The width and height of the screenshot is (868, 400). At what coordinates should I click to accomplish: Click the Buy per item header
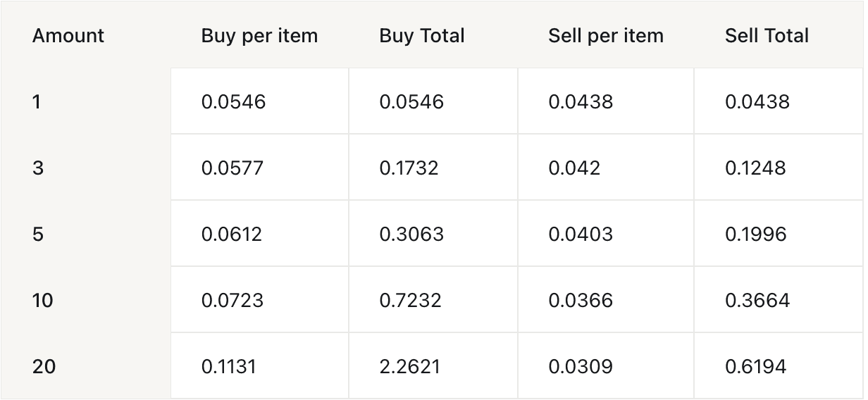click(259, 36)
